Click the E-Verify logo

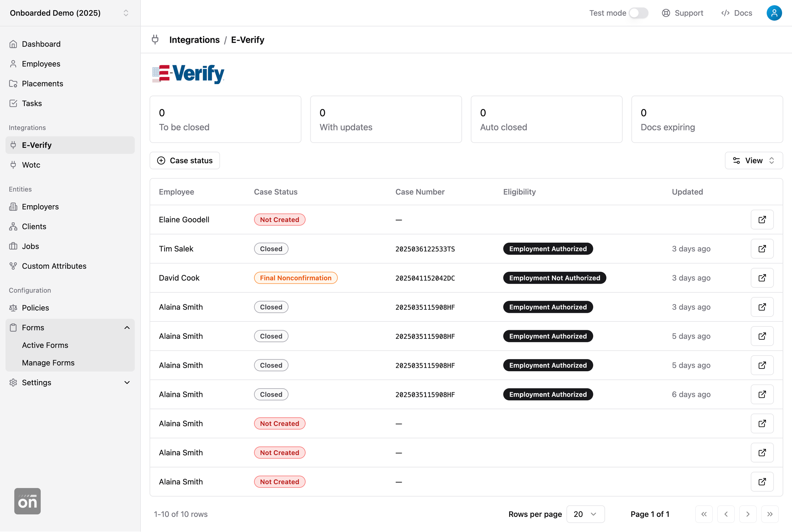point(188,74)
